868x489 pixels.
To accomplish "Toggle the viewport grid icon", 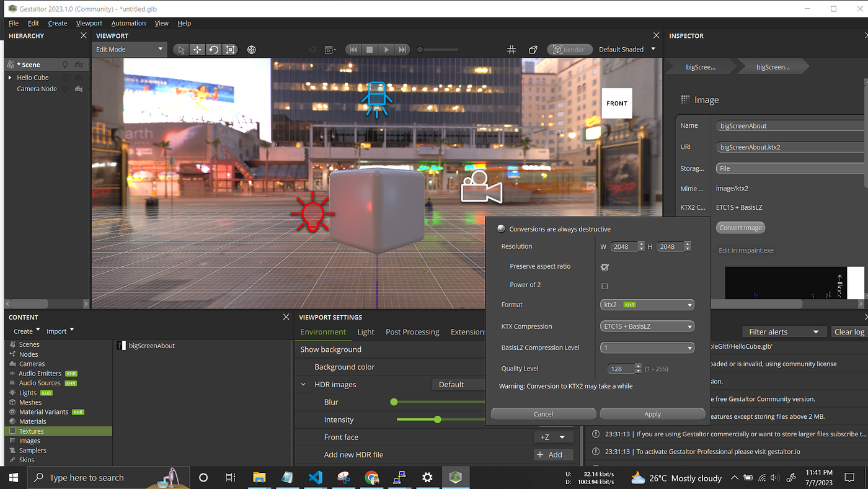I will click(511, 50).
